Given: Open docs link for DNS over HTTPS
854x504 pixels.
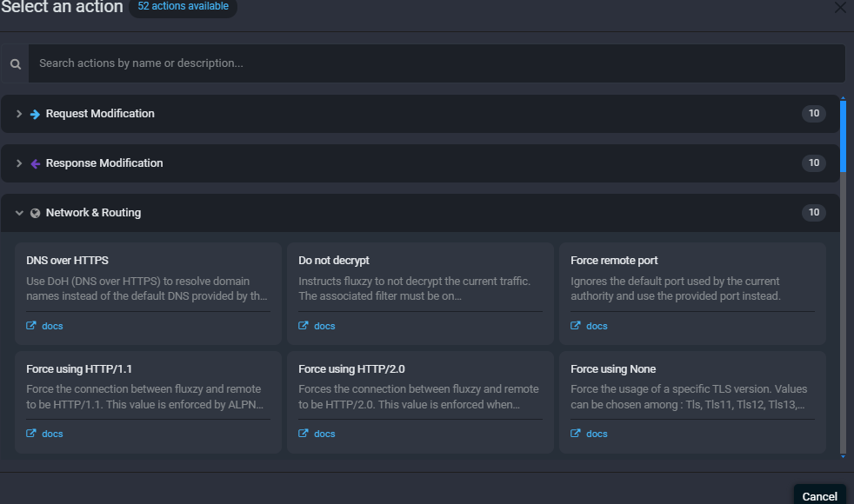Looking at the screenshot, I should [52, 326].
